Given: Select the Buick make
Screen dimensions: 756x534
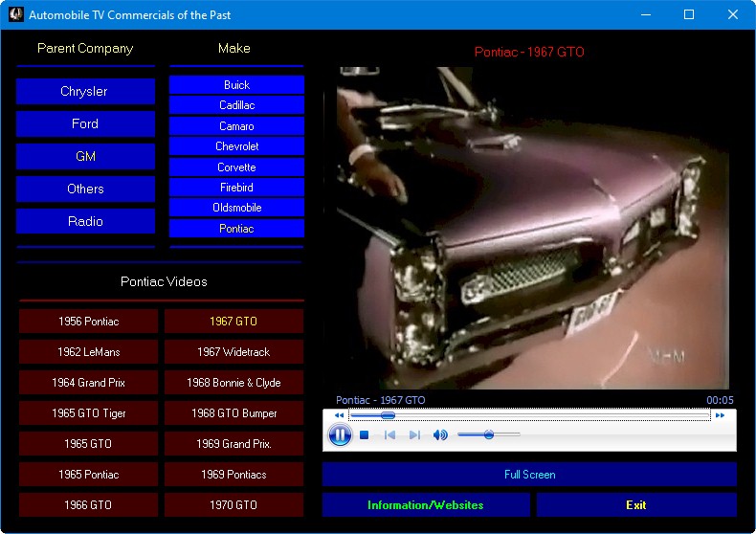Looking at the screenshot, I should click(x=236, y=85).
